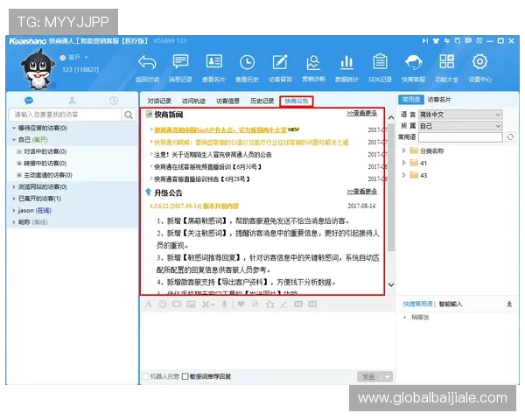
Task: Click the 常用语 text input field
Action: coord(460,137)
